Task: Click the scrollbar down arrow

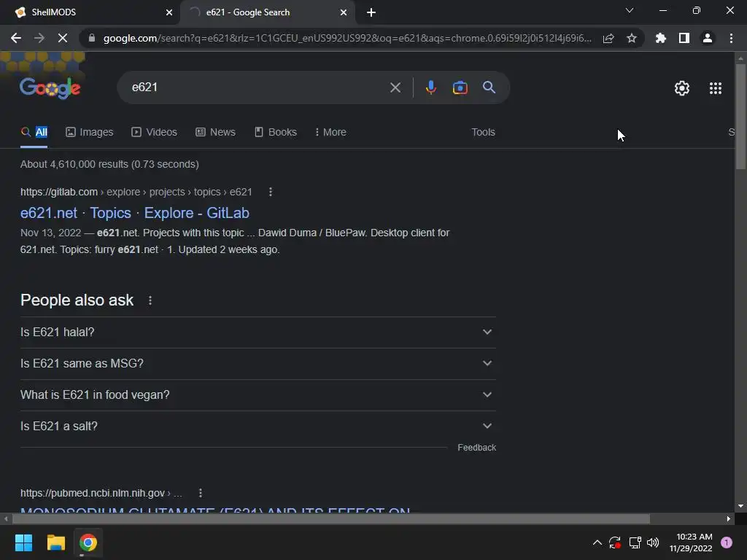Action: click(x=740, y=506)
